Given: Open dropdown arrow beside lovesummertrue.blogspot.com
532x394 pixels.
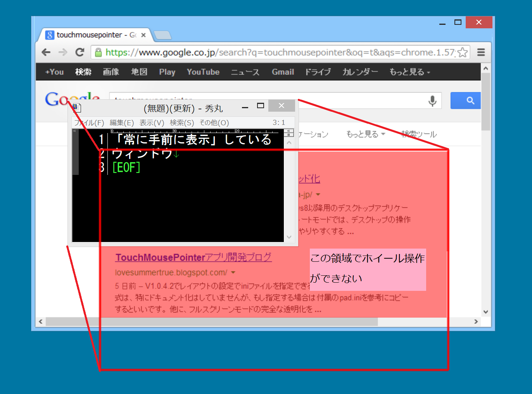Looking at the screenshot, I should point(233,273).
